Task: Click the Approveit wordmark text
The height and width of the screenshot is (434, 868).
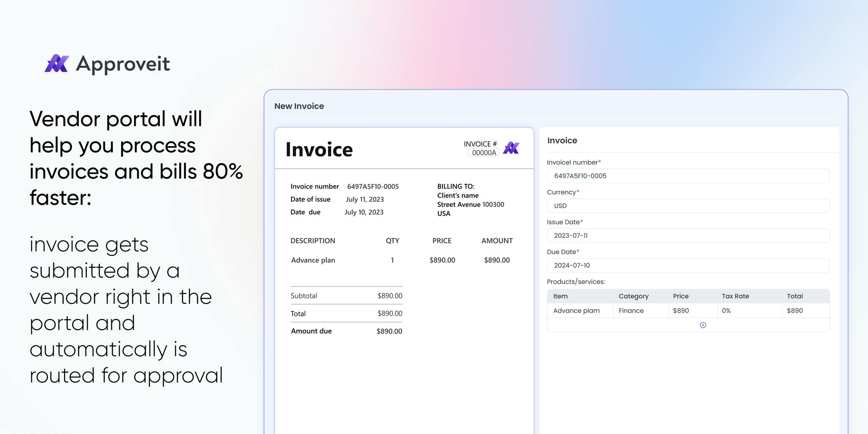Action: coord(123,64)
